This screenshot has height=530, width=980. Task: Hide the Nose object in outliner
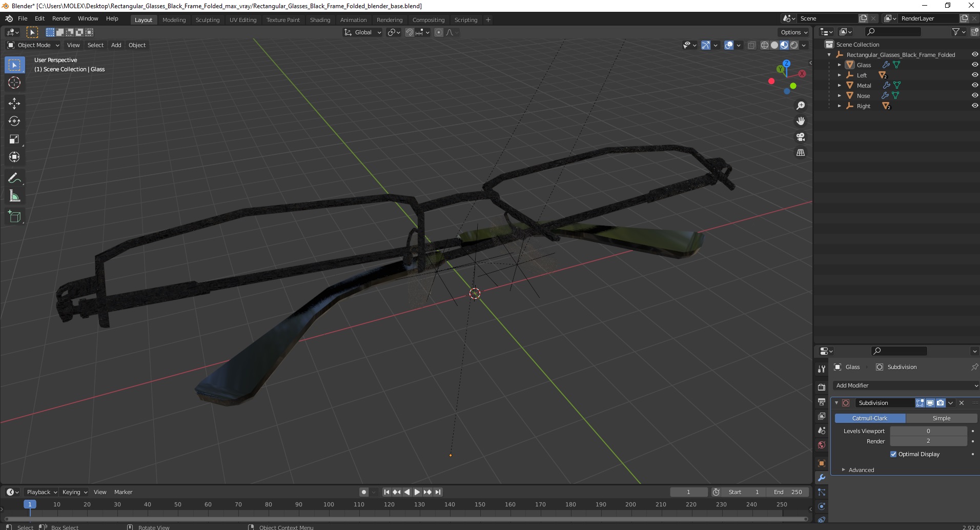tap(974, 95)
